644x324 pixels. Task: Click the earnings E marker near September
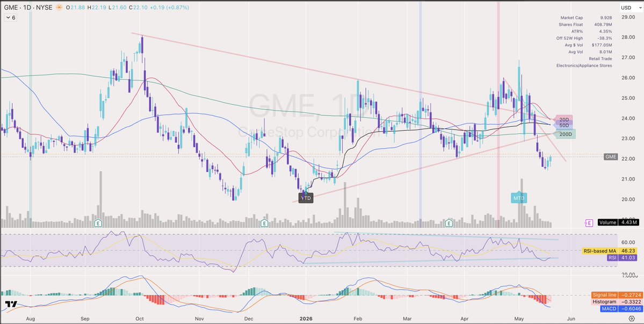[98, 223]
